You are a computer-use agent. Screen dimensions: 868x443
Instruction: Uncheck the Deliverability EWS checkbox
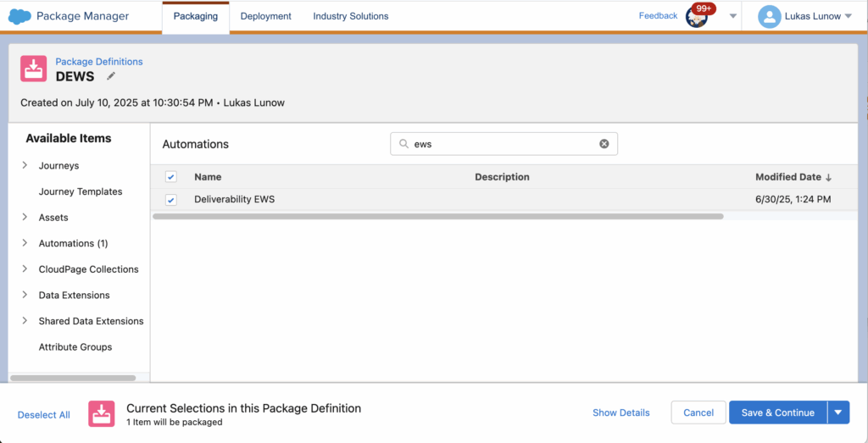click(171, 200)
